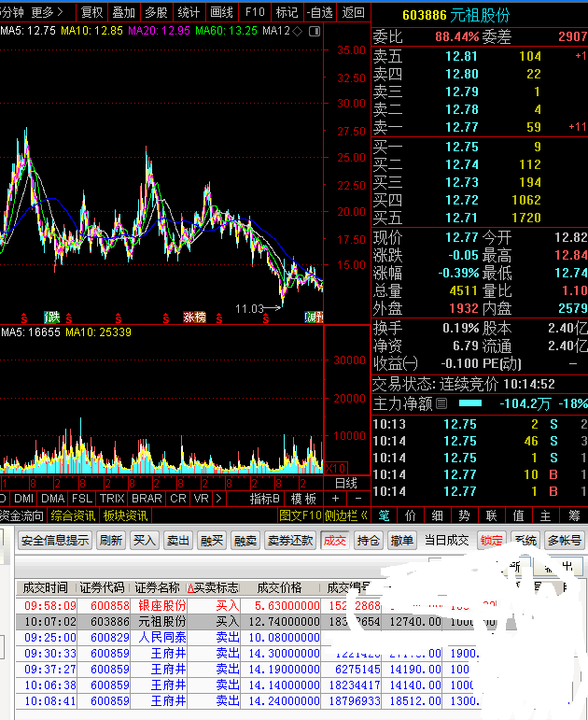Click the 成交 trades button
The image size is (588, 720).
(335, 541)
